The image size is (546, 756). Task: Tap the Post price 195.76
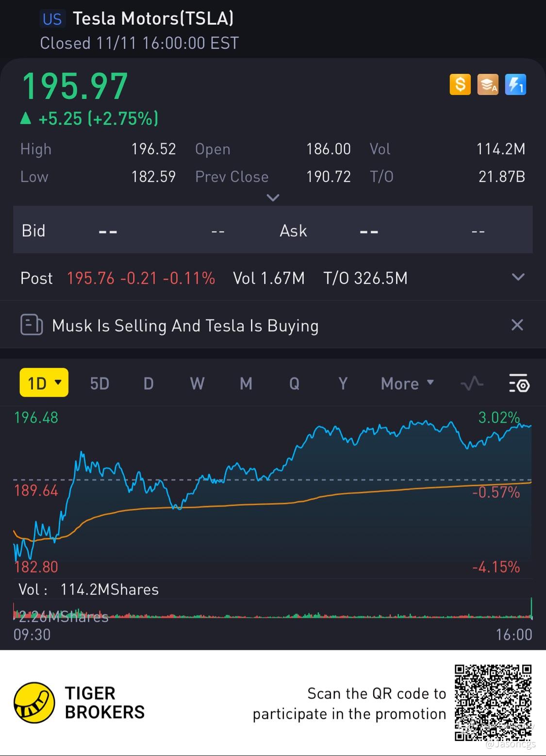91,278
